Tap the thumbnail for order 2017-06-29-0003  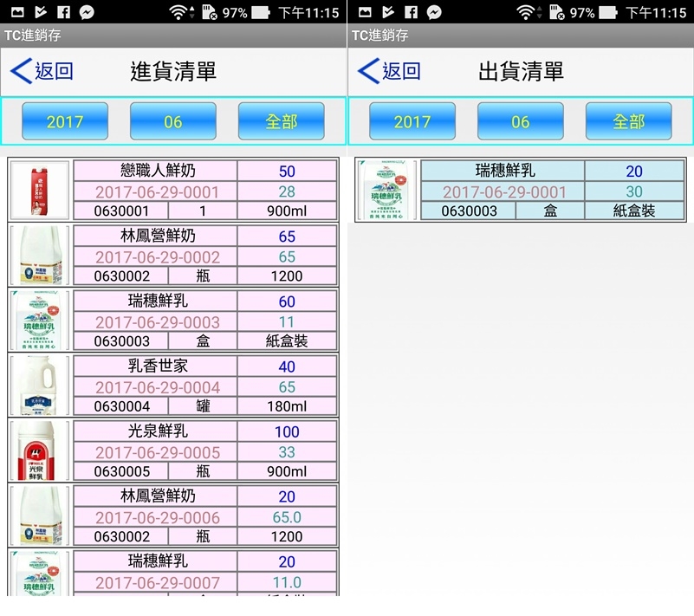coord(40,321)
